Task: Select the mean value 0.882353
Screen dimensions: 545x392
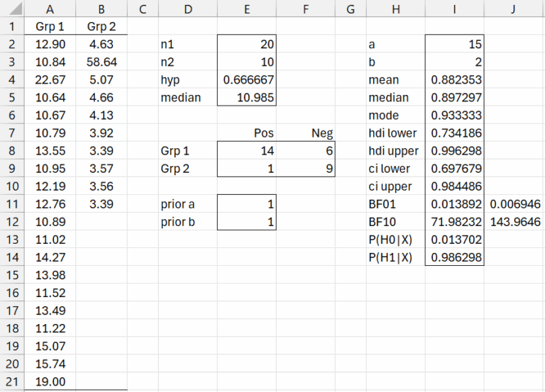Action: pos(454,79)
